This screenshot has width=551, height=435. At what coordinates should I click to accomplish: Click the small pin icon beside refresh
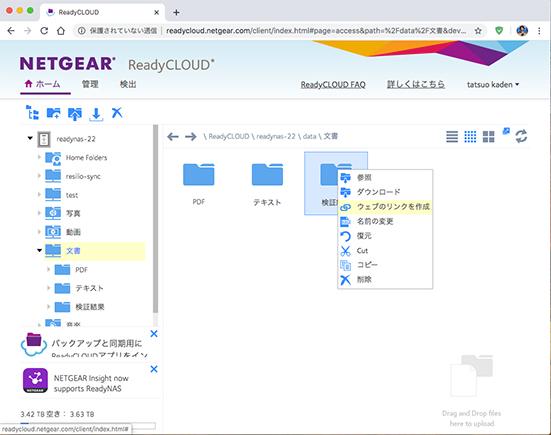coord(506,131)
